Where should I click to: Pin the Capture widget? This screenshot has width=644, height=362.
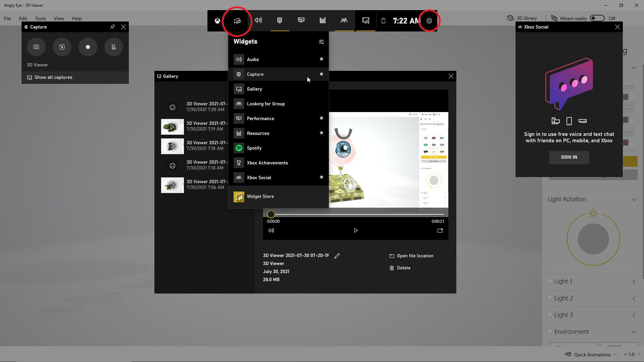pos(113,27)
